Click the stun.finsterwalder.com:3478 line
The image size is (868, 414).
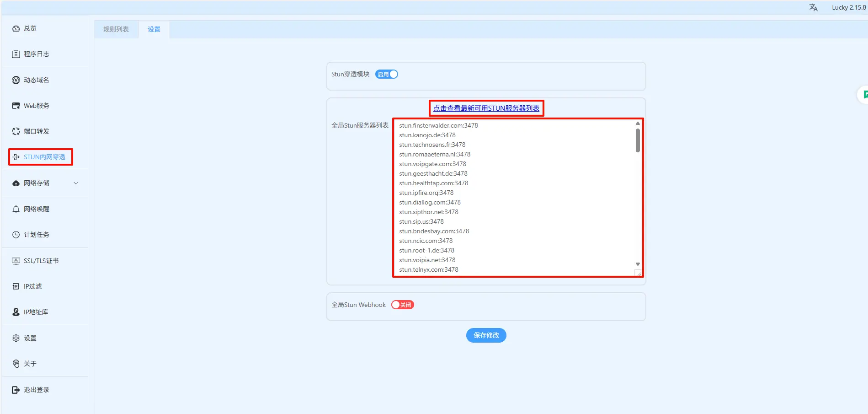pyautogui.click(x=438, y=125)
